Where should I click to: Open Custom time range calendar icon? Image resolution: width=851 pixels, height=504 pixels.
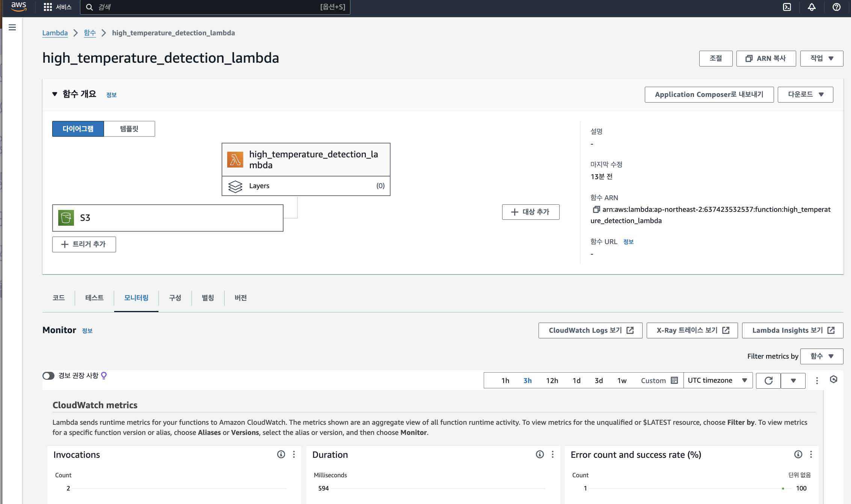point(674,380)
